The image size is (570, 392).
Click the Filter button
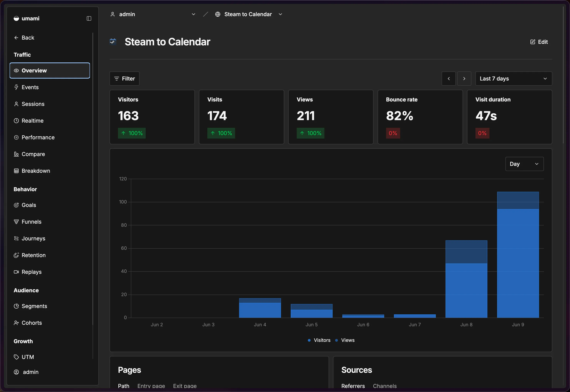(x=125, y=79)
